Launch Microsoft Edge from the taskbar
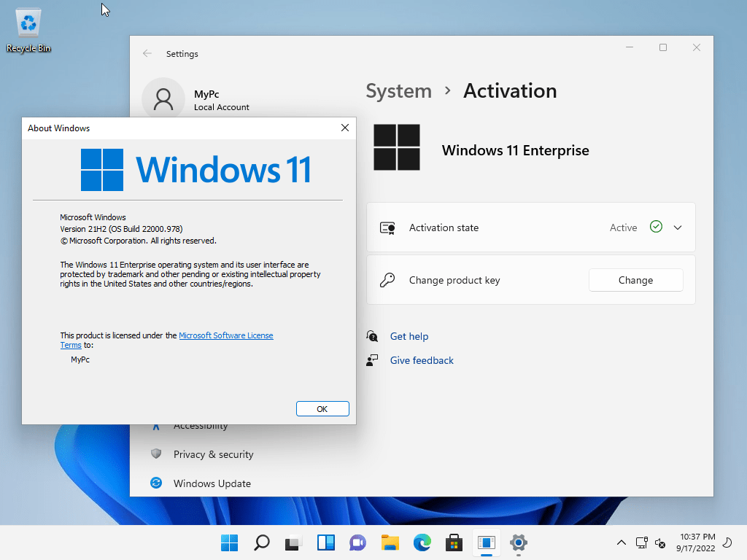This screenshot has height=560, width=747. coord(422,542)
